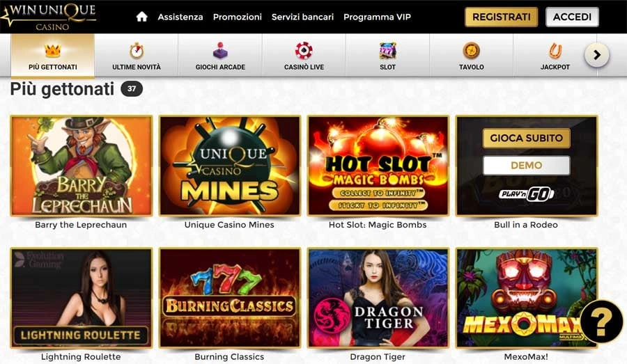Open the Barry the Leprechaun game thumbnail
Viewport: 627px width, 364px height.
pyautogui.click(x=82, y=166)
